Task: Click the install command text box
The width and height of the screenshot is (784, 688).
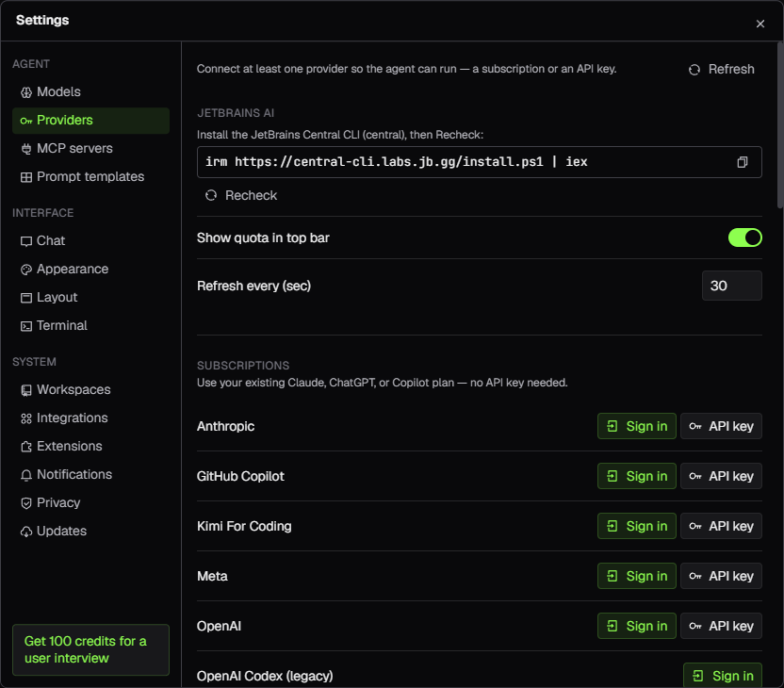Action: pos(479,162)
